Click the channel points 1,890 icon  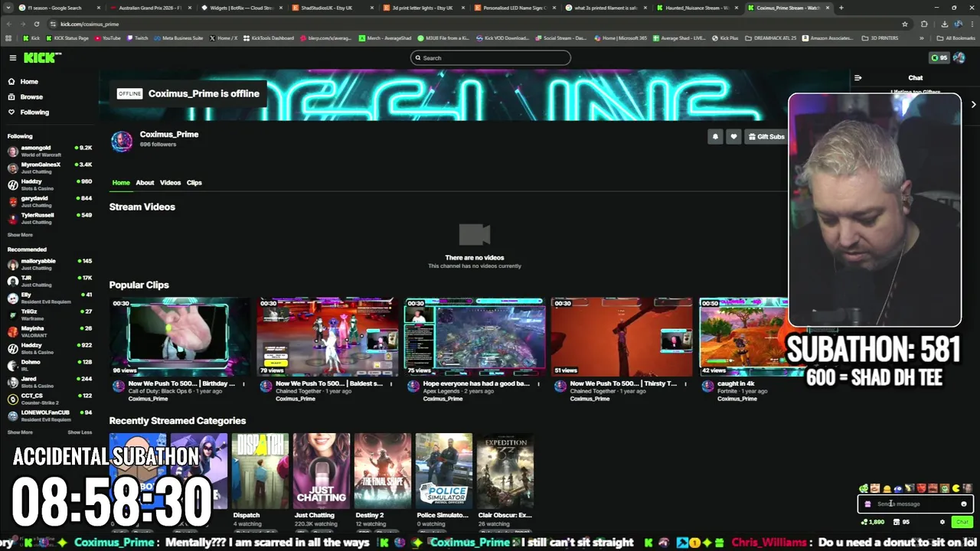coord(873,522)
